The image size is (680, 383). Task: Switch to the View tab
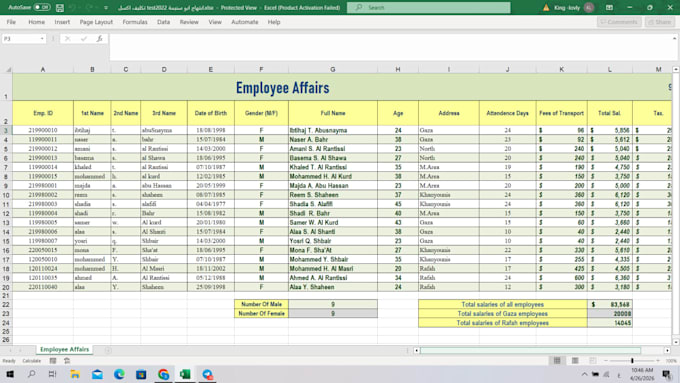pyautogui.click(x=215, y=22)
